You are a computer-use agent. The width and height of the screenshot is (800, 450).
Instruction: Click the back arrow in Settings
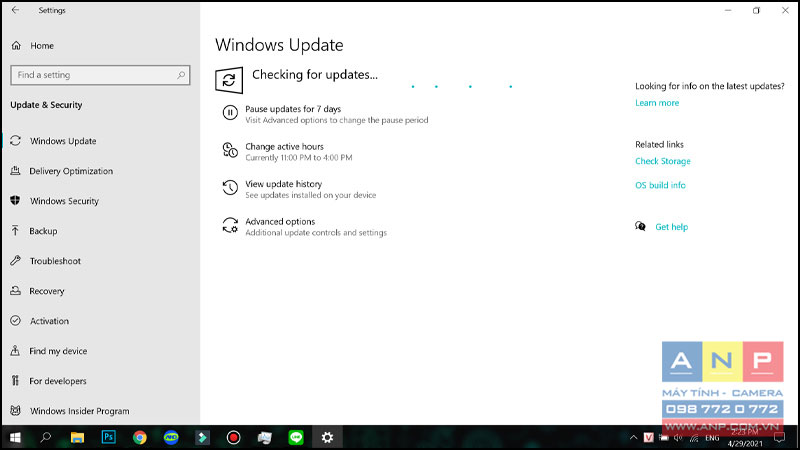pyautogui.click(x=15, y=10)
